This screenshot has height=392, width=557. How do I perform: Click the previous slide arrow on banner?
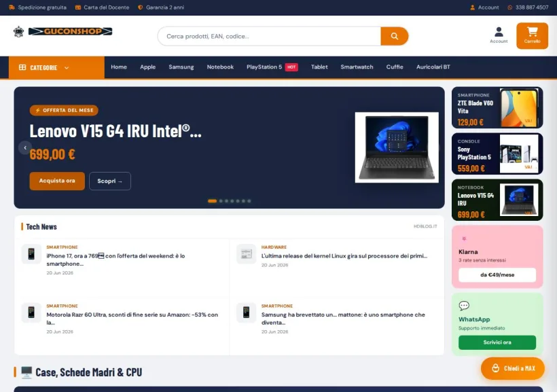pyautogui.click(x=25, y=147)
